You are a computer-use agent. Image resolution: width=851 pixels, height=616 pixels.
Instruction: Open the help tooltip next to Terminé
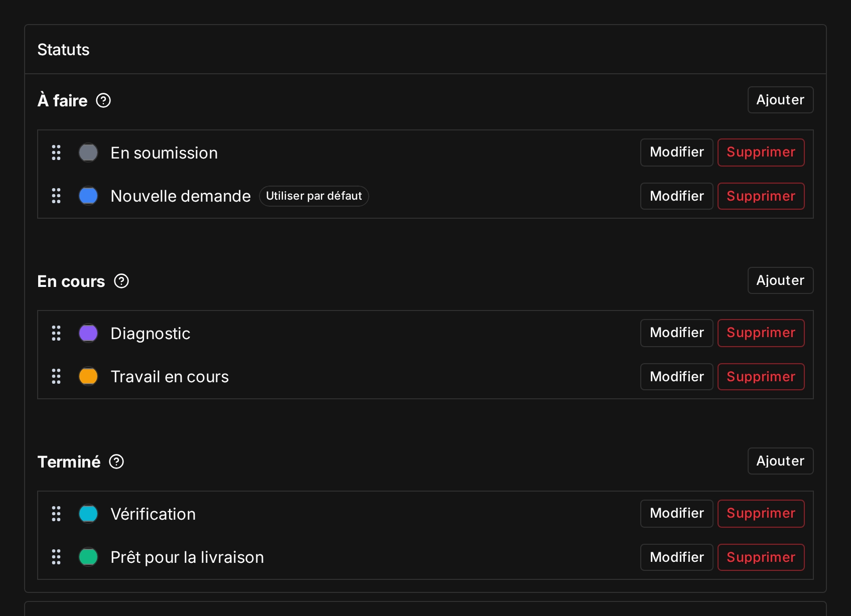116,461
